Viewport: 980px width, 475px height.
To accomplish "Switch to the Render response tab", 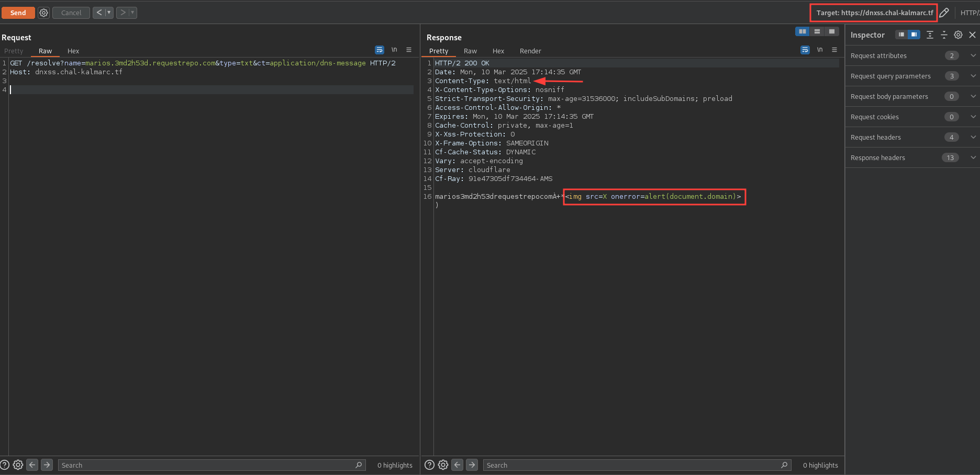I will pos(530,51).
